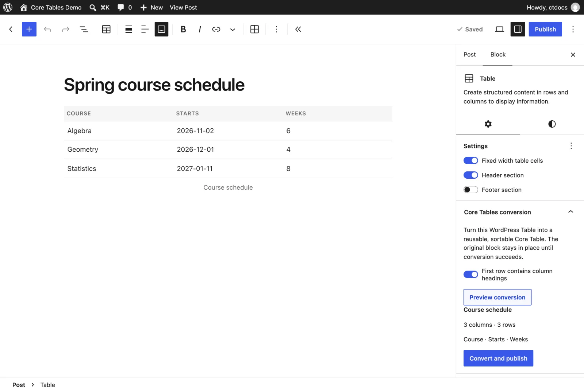Collapse the Core Tables conversion panel

pyautogui.click(x=571, y=212)
